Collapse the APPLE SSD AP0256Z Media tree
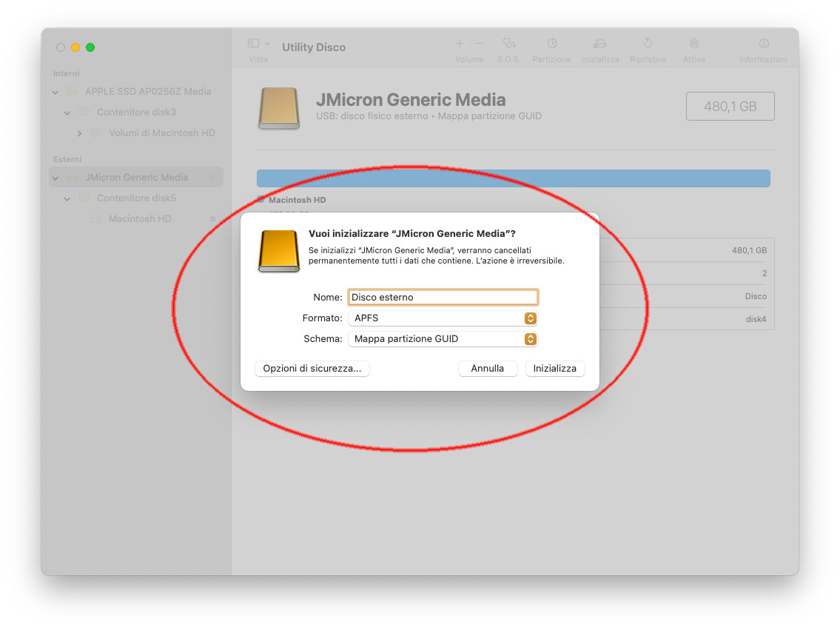Viewport: 840px width, 630px height. pos(56,92)
